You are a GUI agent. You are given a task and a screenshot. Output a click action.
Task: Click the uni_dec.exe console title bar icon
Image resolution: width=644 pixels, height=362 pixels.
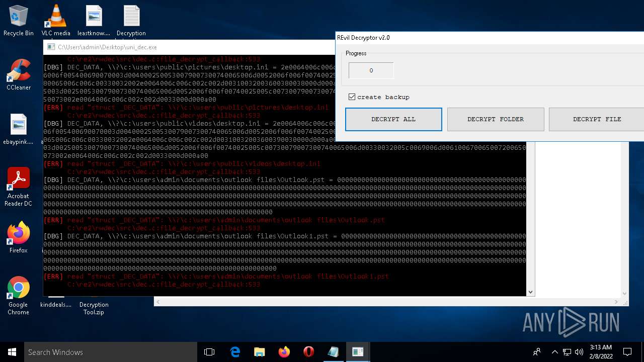(50, 47)
